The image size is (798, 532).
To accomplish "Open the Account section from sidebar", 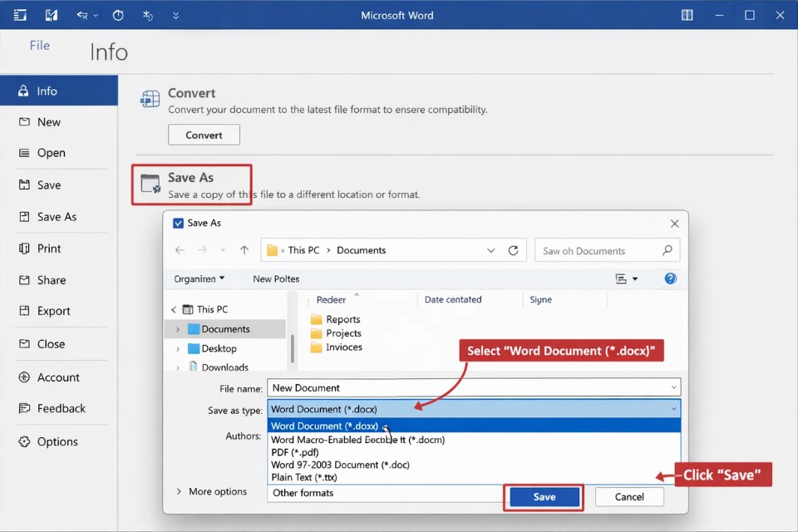I will (58, 377).
